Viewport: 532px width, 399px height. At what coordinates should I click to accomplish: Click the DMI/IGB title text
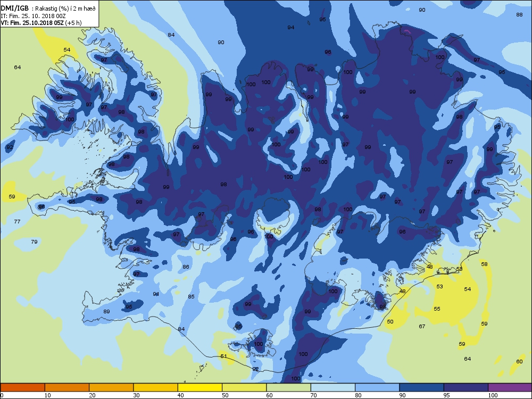click(14, 9)
